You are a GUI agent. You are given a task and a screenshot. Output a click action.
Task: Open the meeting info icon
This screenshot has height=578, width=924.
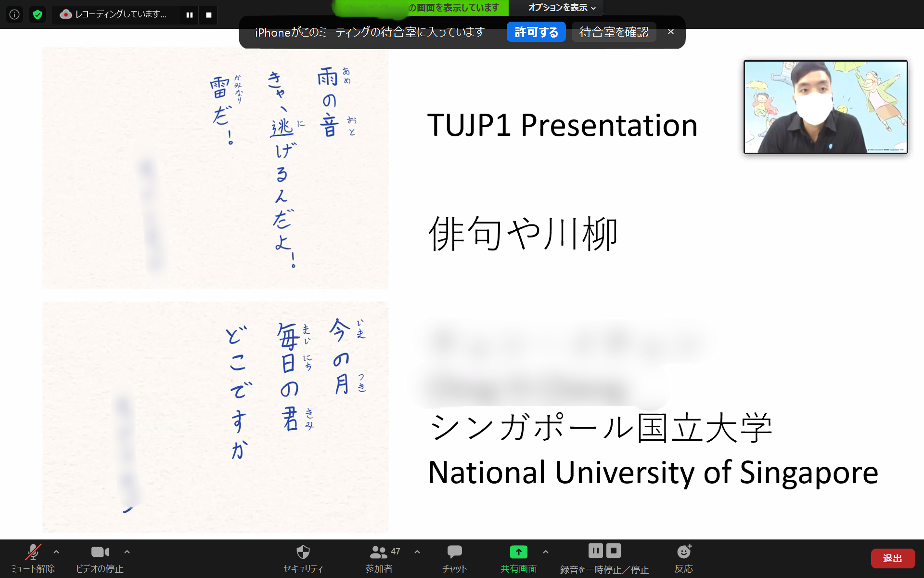coord(14,14)
